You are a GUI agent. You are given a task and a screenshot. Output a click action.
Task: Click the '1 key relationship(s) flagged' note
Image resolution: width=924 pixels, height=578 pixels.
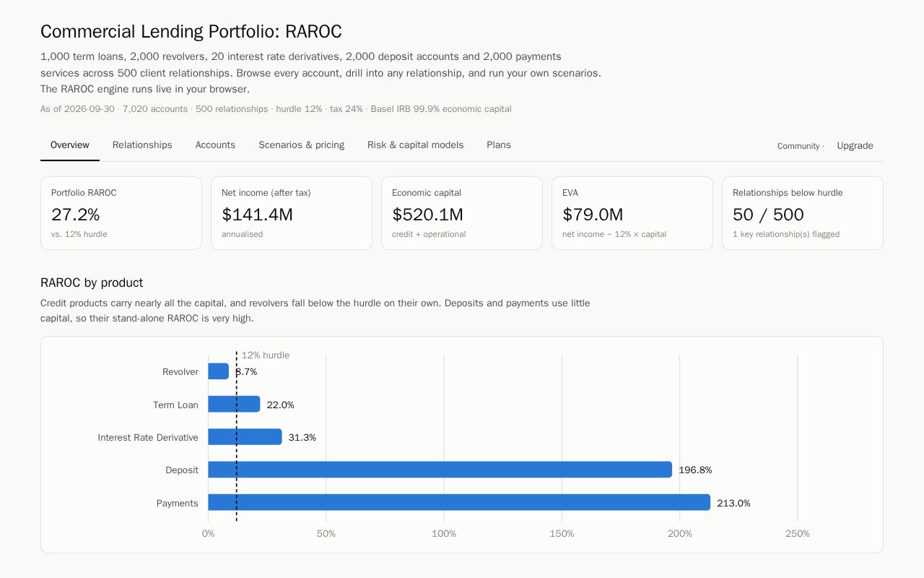click(786, 234)
